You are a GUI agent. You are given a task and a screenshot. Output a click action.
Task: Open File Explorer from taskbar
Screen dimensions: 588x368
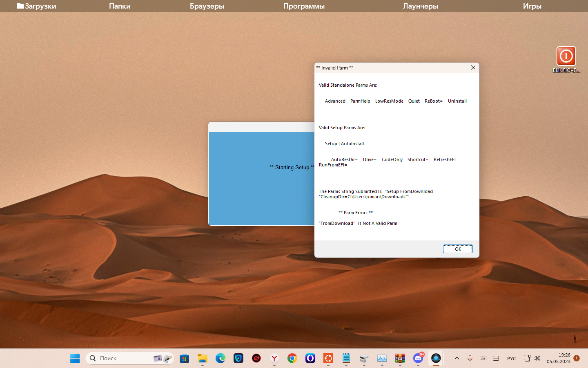[203, 358]
